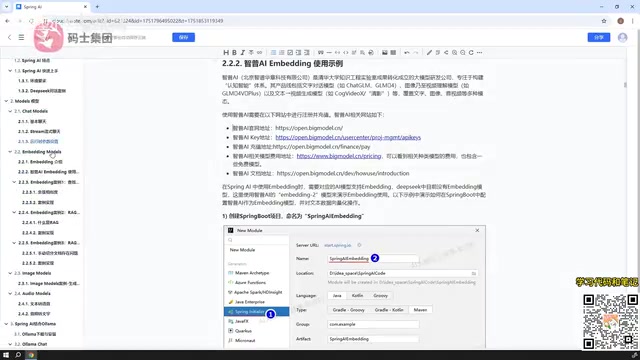Open outline item 2.2.1 Embedding

tap(40, 162)
